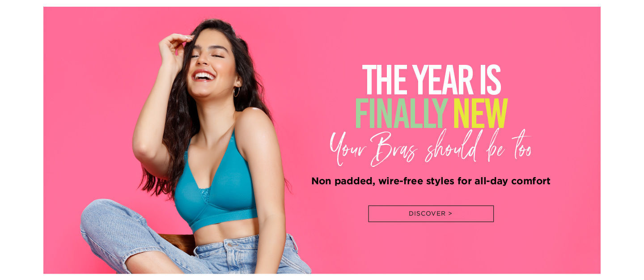Click the green 'FINALLY' word
The image size is (644, 280).
click(x=401, y=113)
